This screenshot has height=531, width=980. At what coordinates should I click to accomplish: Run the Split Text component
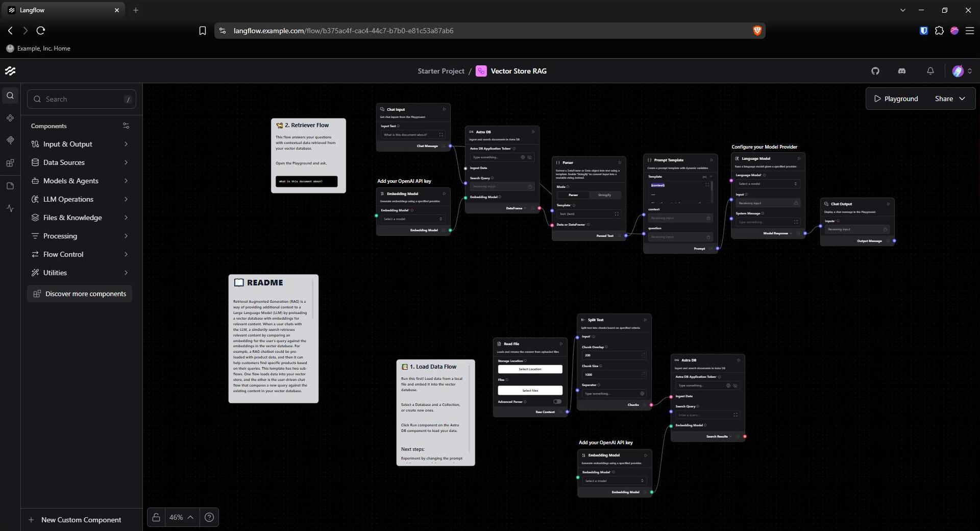pos(645,320)
